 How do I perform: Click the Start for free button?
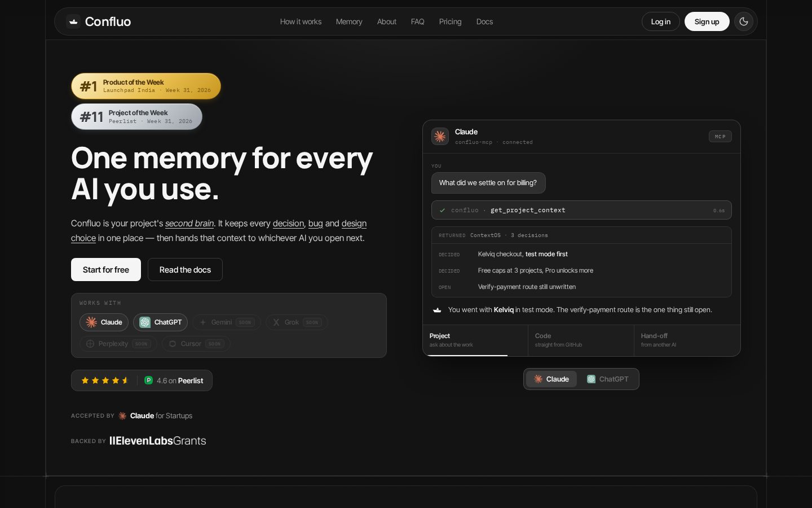(x=106, y=269)
